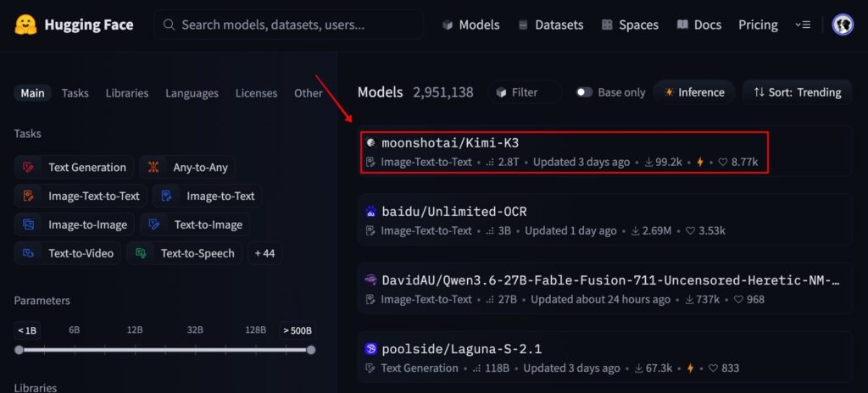Click the Any-to-Any task icon
This screenshot has height=393, width=868.
153,167
